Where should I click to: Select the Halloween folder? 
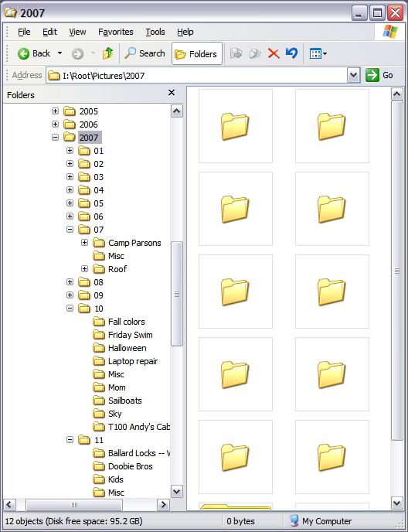127,348
